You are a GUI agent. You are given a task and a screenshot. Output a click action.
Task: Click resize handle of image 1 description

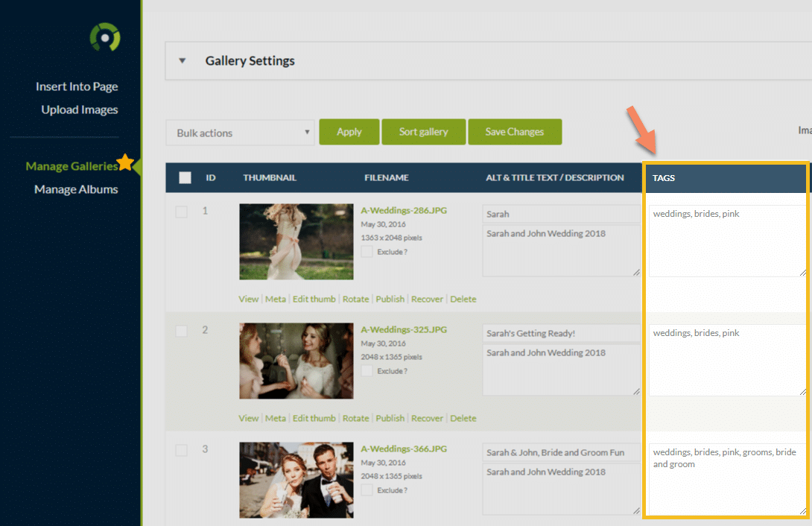click(x=636, y=273)
